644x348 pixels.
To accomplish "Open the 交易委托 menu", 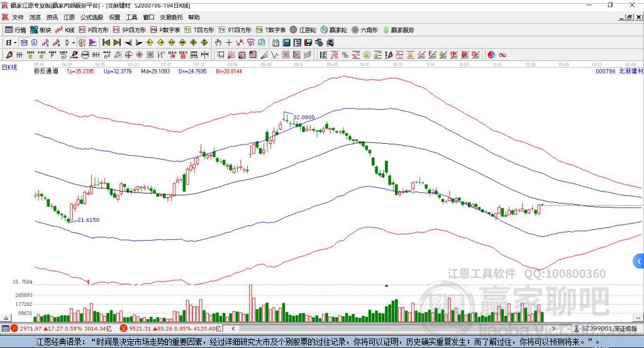I will 171,17.
